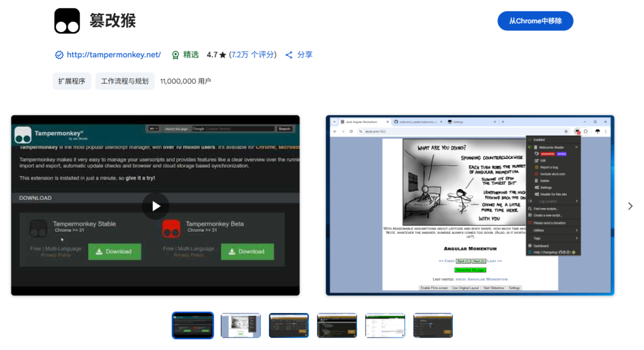Click the 分享 share link
The height and width of the screenshot is (350, 644).
pyautogui.click(x=305, y=55)
